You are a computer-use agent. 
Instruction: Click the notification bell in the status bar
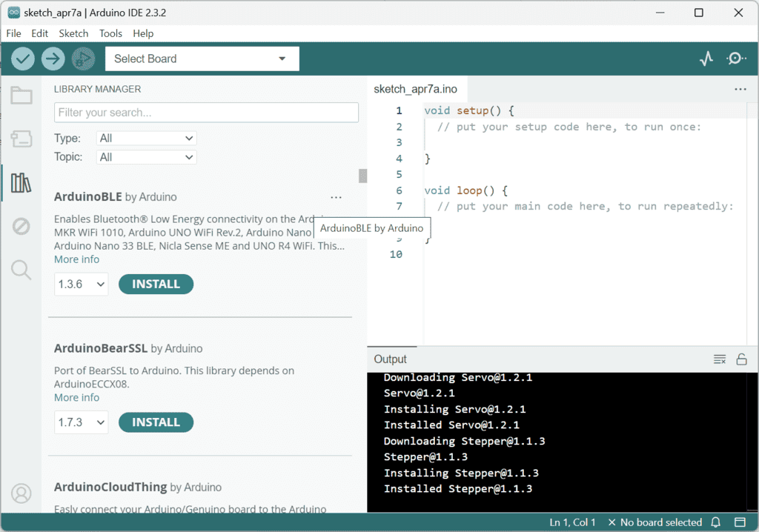[715, 522]
